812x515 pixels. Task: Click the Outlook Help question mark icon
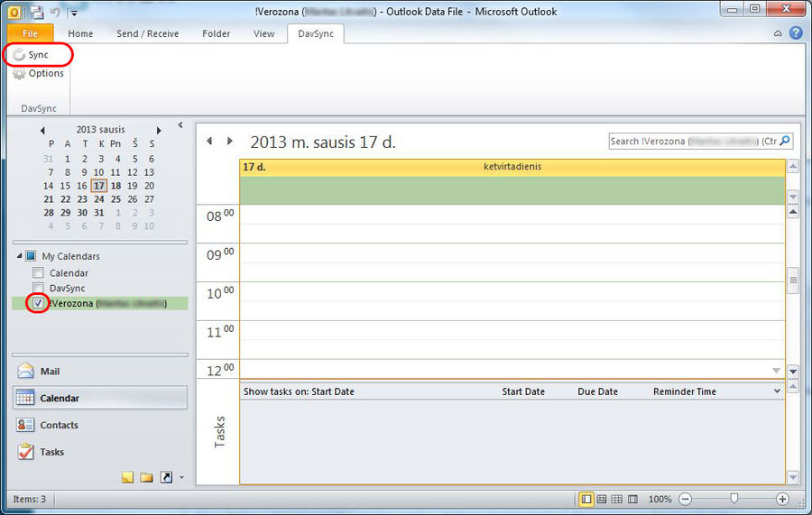tap(796, 33)
